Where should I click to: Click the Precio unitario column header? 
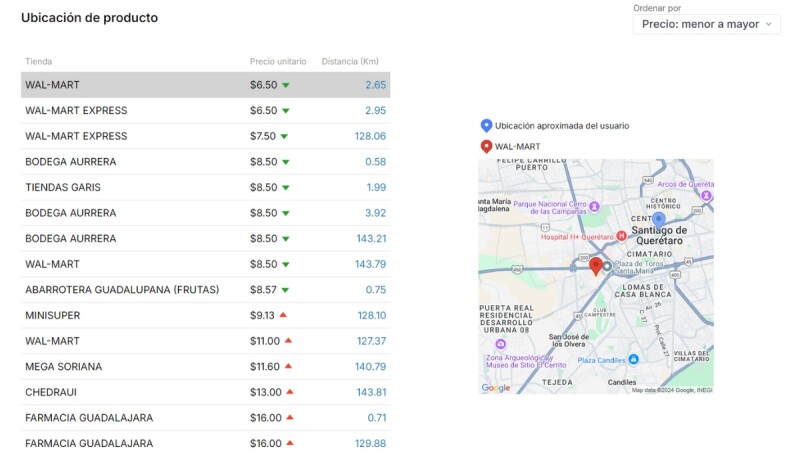pyautogui.click(x=278, y=61)
